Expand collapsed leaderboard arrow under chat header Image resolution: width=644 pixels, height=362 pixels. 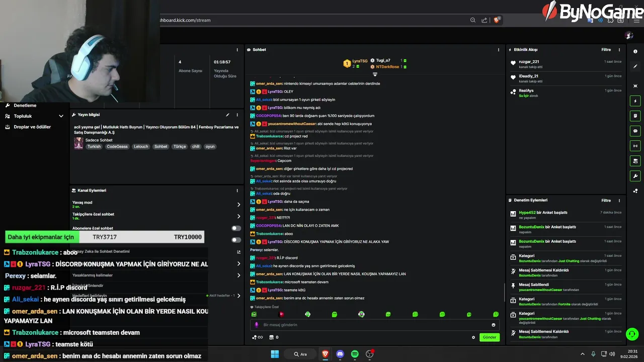click(375, 74)
